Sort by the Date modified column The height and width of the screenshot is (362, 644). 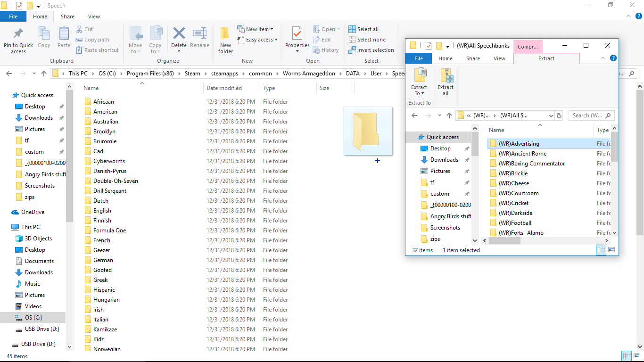click(224, 88)
